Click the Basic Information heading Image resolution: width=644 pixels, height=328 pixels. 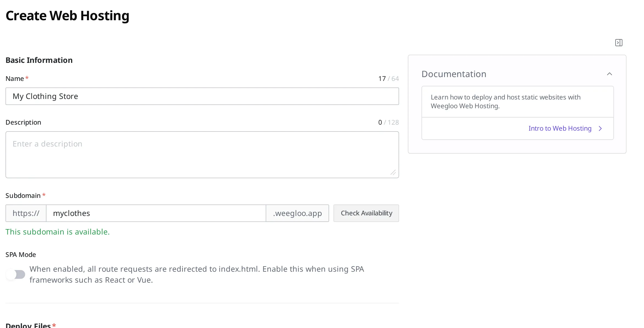[39, 60]
